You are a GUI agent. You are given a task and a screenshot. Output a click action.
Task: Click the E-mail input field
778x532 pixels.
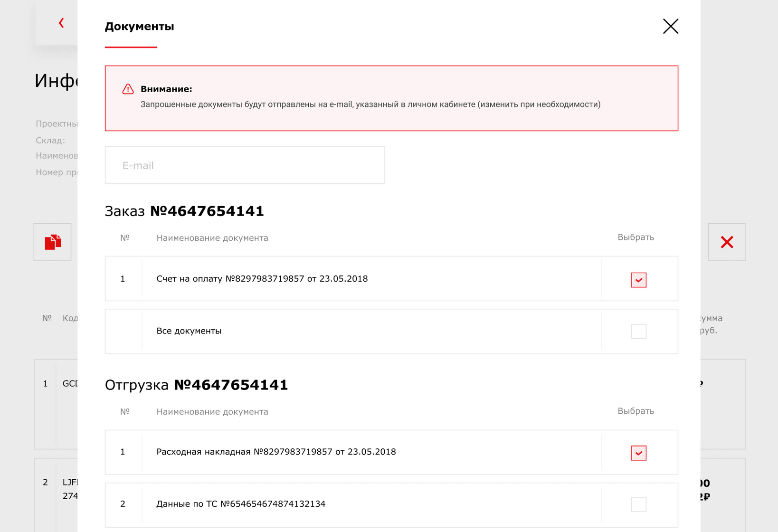[x=245, y=165]
